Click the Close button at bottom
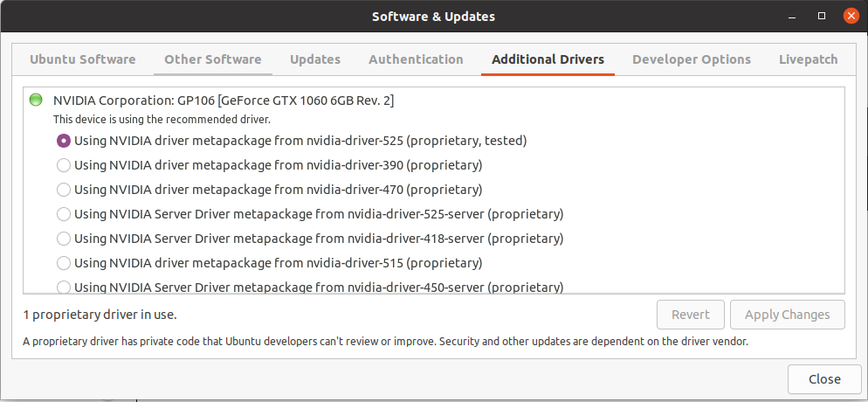 click(824, 379)
